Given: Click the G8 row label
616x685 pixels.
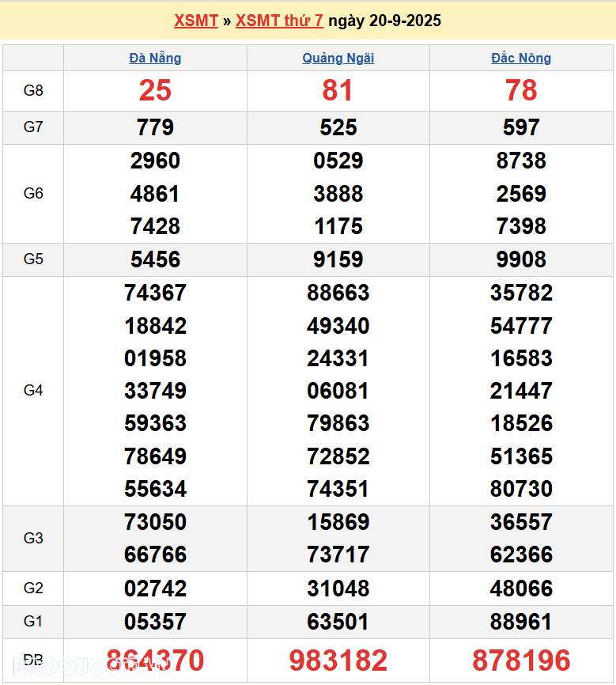Looking at the screenshot, I should point(33,91).
